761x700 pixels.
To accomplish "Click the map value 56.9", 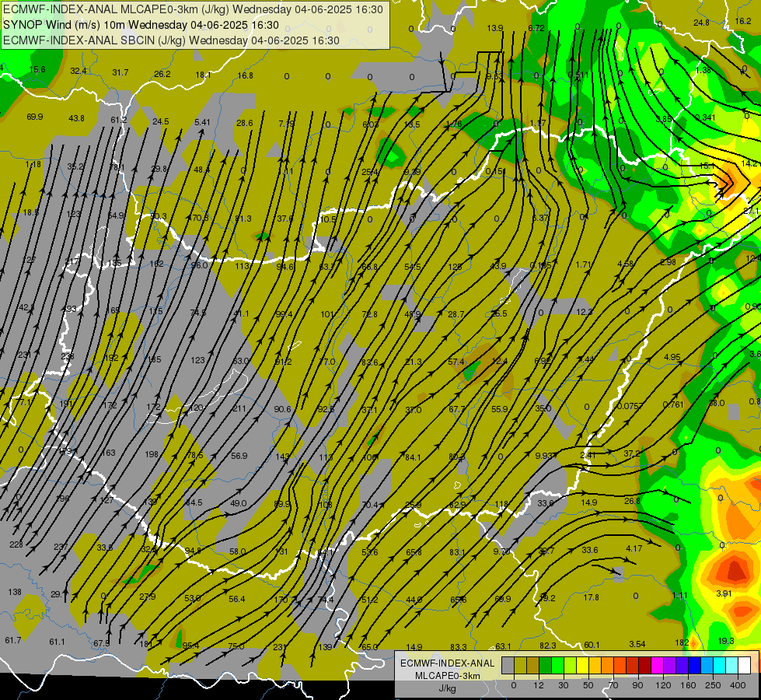I will coord(239,456).
